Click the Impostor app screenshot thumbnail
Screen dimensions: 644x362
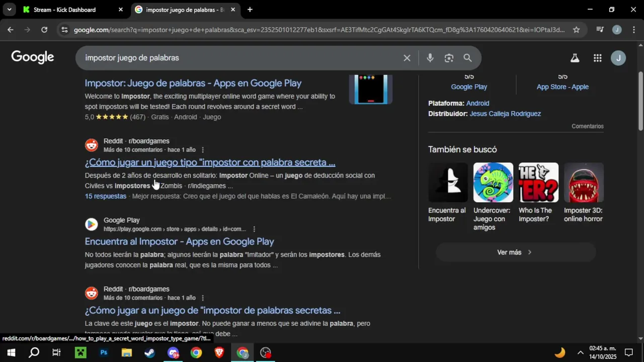tap(371, 89)
